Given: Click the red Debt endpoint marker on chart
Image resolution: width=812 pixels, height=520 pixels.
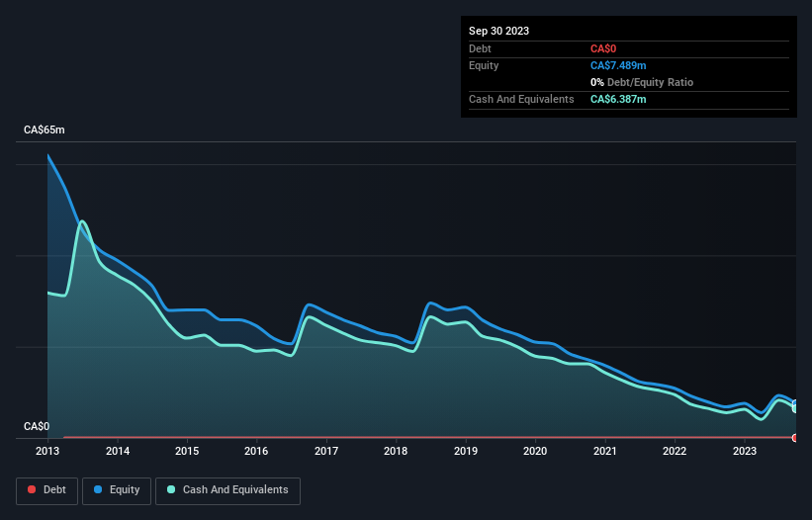Looking at the screenshot, I should (x=795, y=438).
